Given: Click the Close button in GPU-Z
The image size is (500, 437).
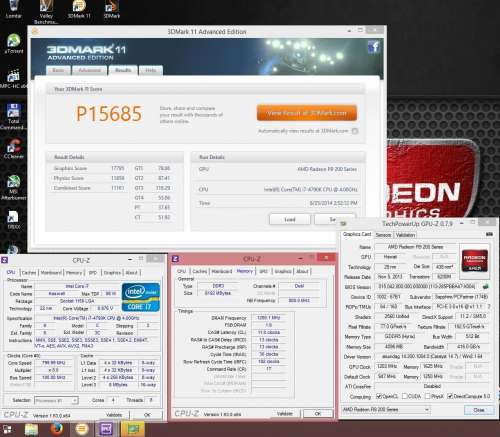Looking at the screenshot, I should (479, 410).
